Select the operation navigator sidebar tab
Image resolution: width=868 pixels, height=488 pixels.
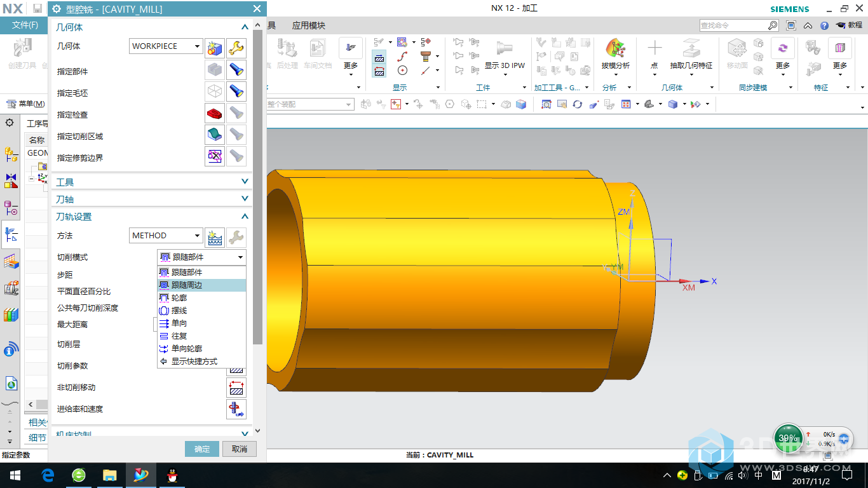11,235
